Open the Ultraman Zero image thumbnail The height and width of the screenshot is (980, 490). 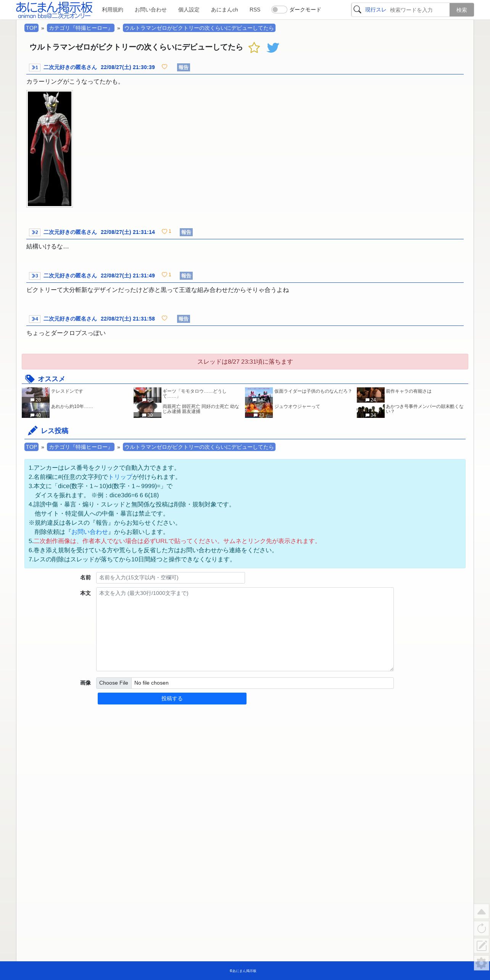click(x=50, y=149)
